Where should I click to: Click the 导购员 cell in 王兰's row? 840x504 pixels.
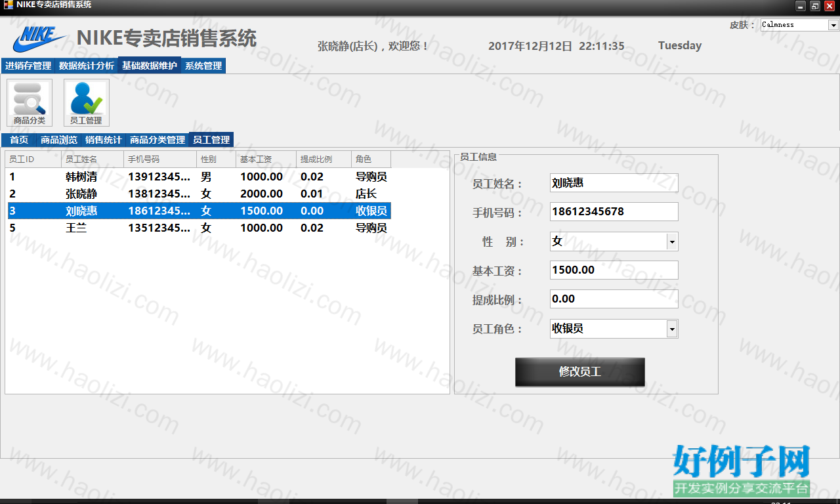[371, 228]
